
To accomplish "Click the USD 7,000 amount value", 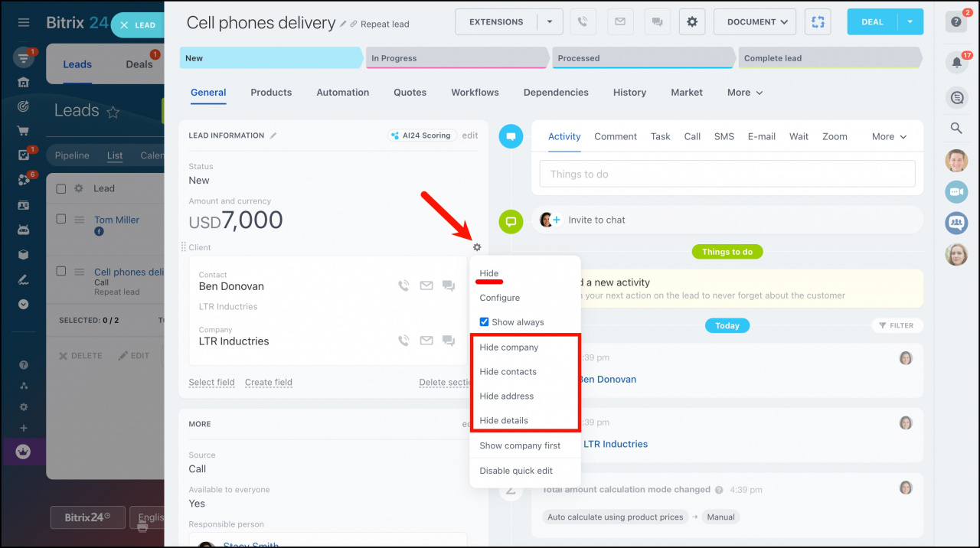I will (236, 221).
